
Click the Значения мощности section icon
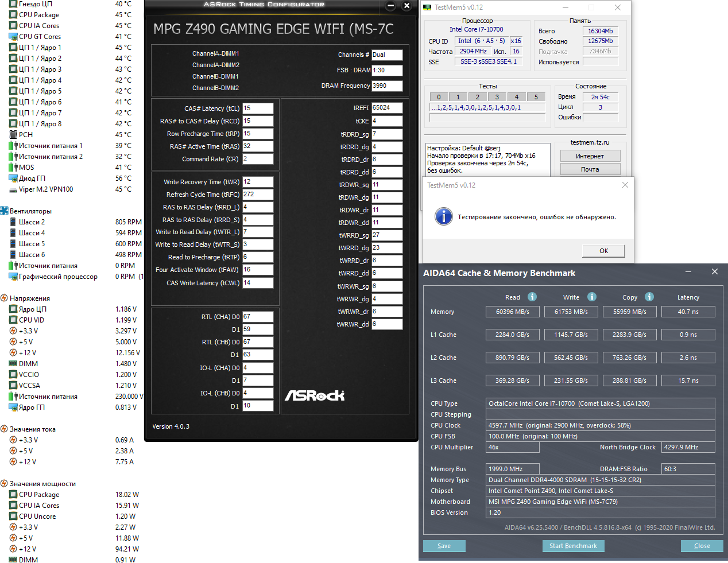coord(4,483)
